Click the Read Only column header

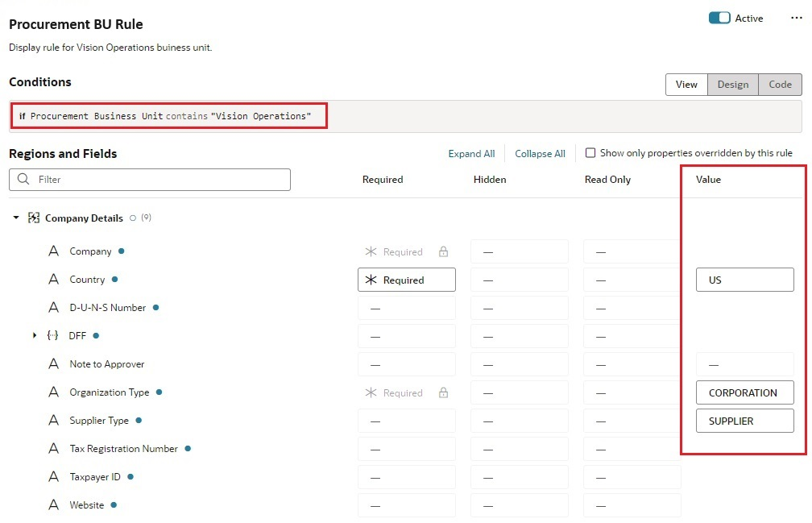[x=607, y=180]
